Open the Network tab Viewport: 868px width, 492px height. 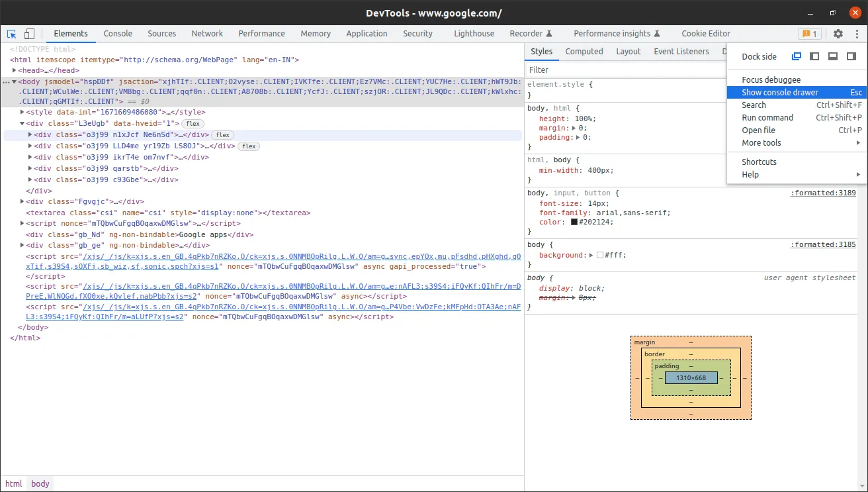coord(207,34)
